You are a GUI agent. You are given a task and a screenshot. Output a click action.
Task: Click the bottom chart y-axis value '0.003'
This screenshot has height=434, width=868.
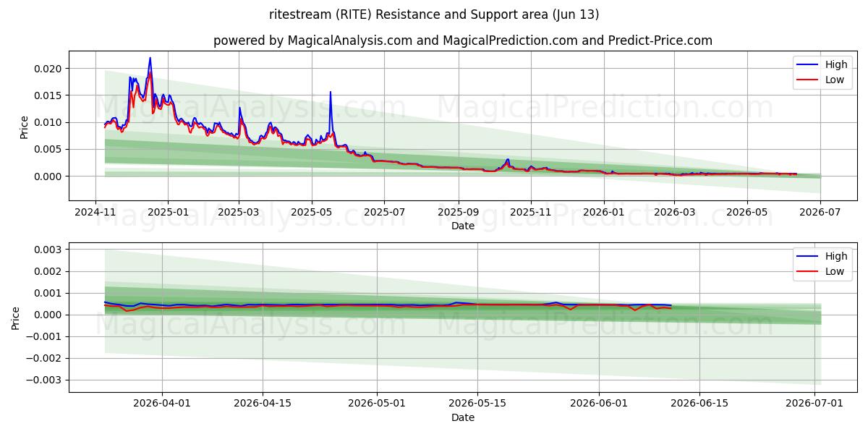coord(49,250)
